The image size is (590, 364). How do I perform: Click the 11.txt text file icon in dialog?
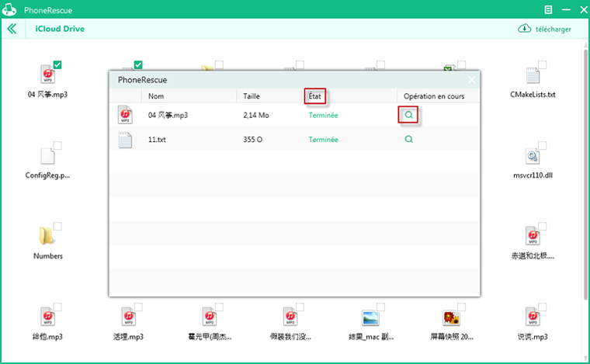(x=125, y=140)
